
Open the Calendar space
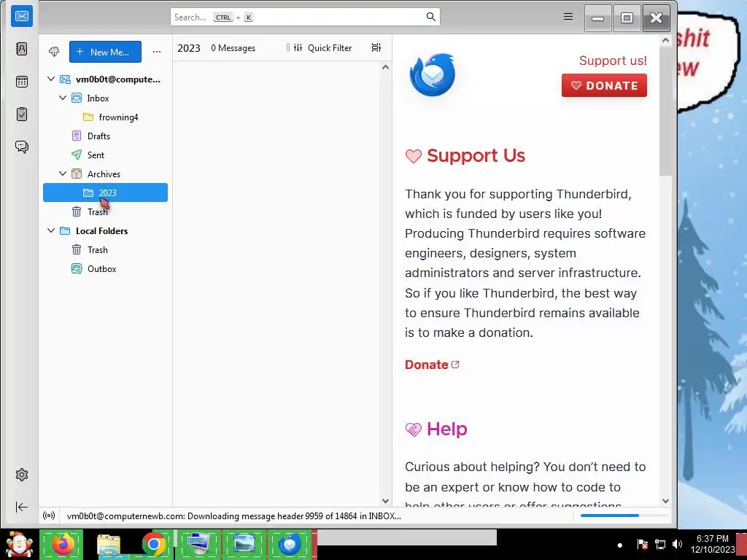point(22,82)
